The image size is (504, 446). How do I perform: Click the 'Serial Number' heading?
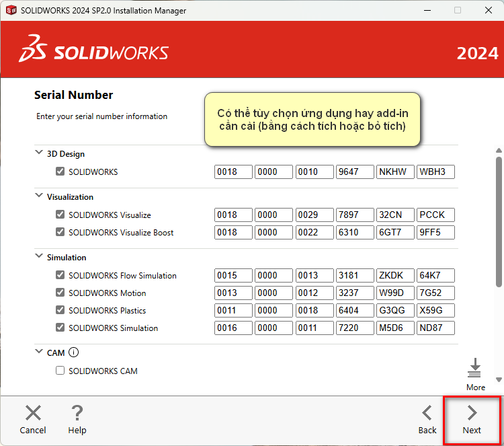click(x=74, y=95)
